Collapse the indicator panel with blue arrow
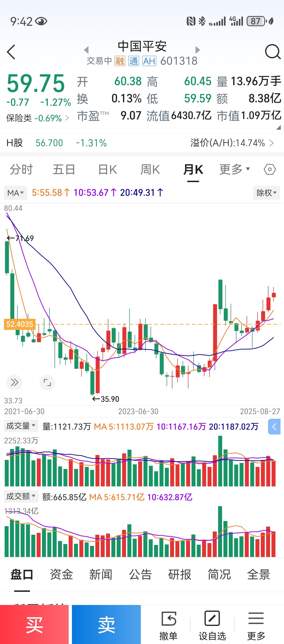284x644 pixels. [x=274, y=427]
